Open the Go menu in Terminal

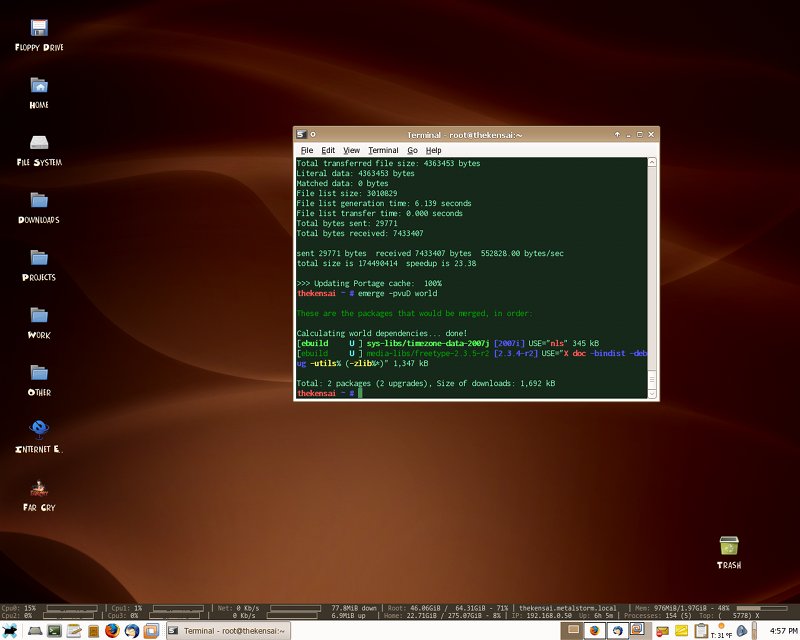[412, 150]
